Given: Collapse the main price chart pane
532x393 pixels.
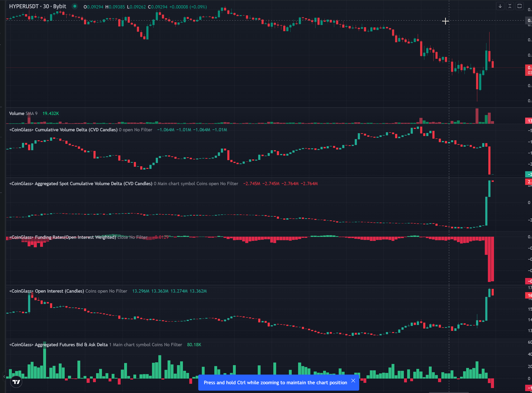Looking at the screenshot, I should pyautogui.click(x=510, y=6).
